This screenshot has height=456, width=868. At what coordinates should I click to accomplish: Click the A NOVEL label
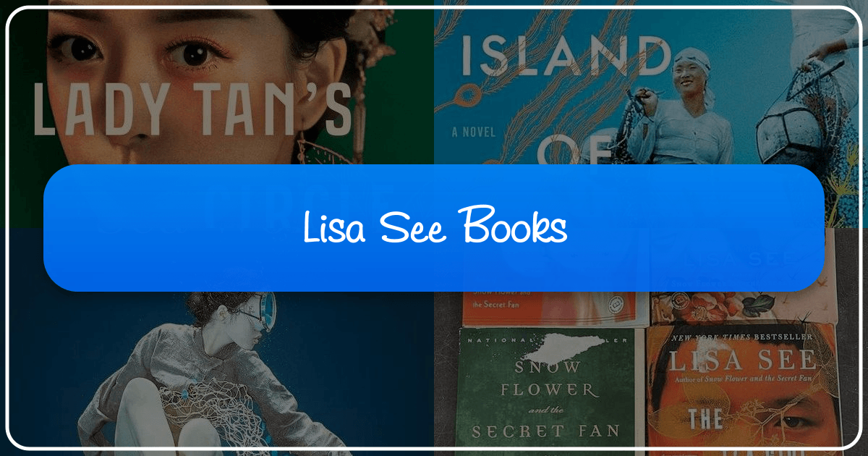474,131
